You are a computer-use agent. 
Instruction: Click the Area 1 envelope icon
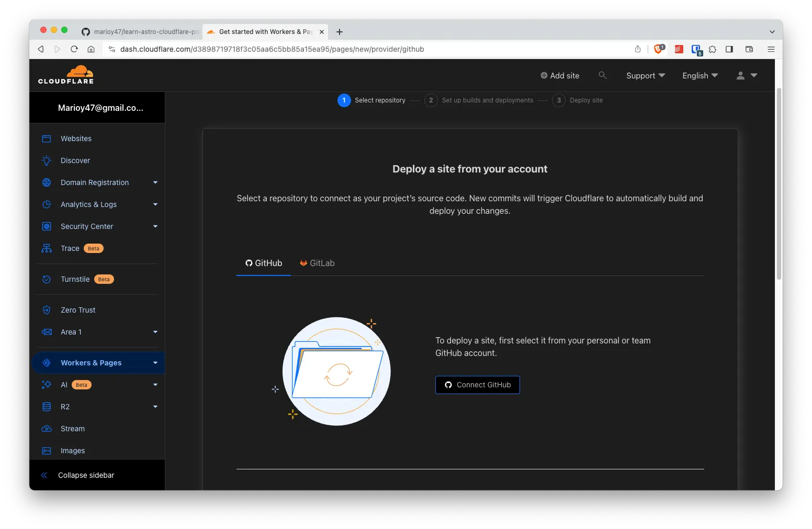coord(47,332)
